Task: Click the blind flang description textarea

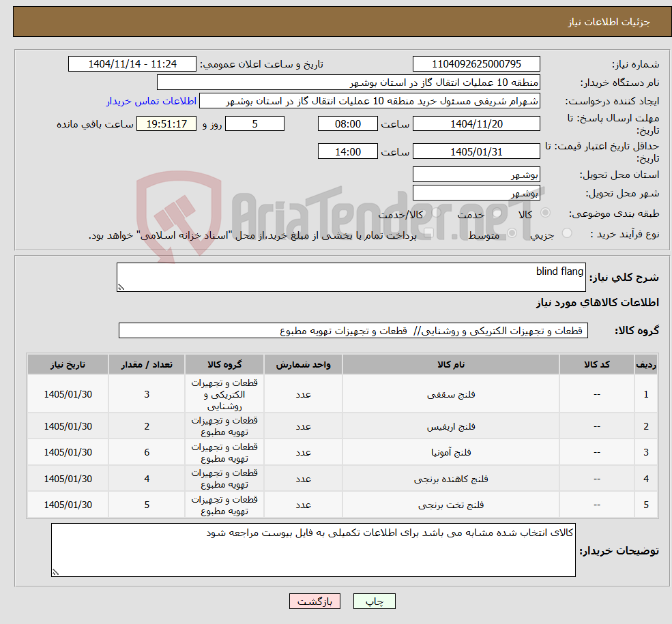Action: pyautogui.click(x=351, y=277)
